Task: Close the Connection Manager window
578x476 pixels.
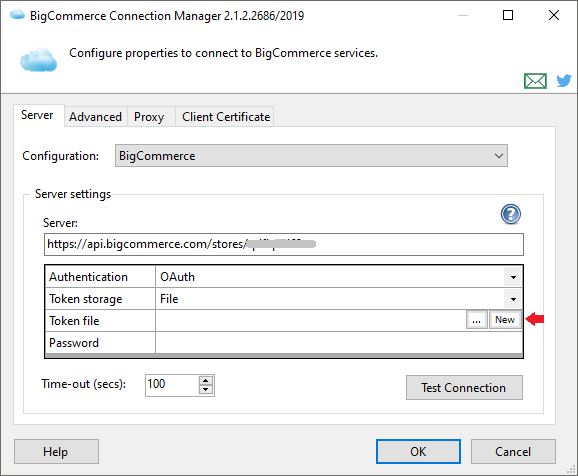Action: [x=554, y=15]
